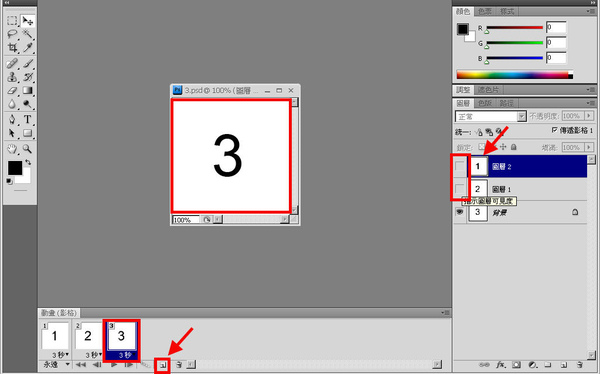Switch to the 色版 channels tab
The height and width of the screenshot is (374, 600).
tap(484, 103)
